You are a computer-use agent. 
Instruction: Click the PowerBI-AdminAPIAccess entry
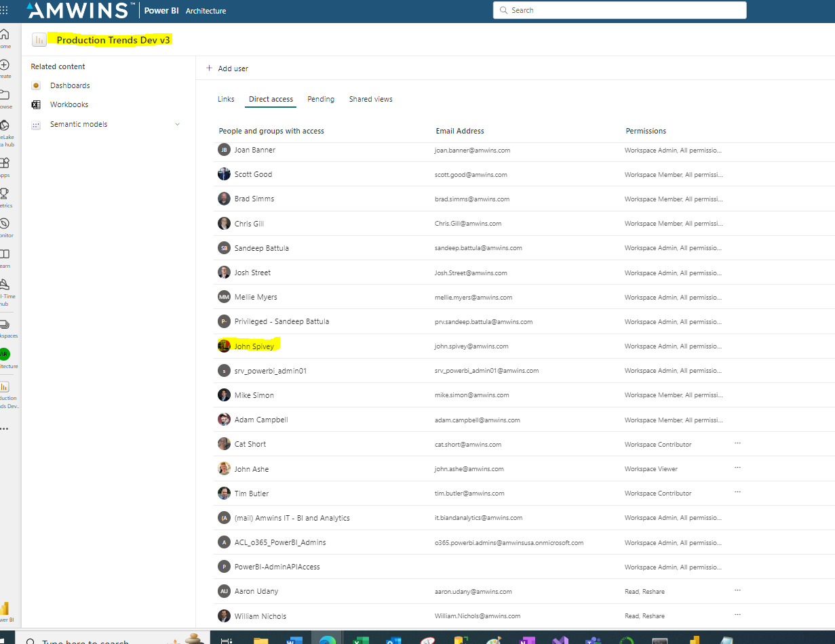point(277,567)
